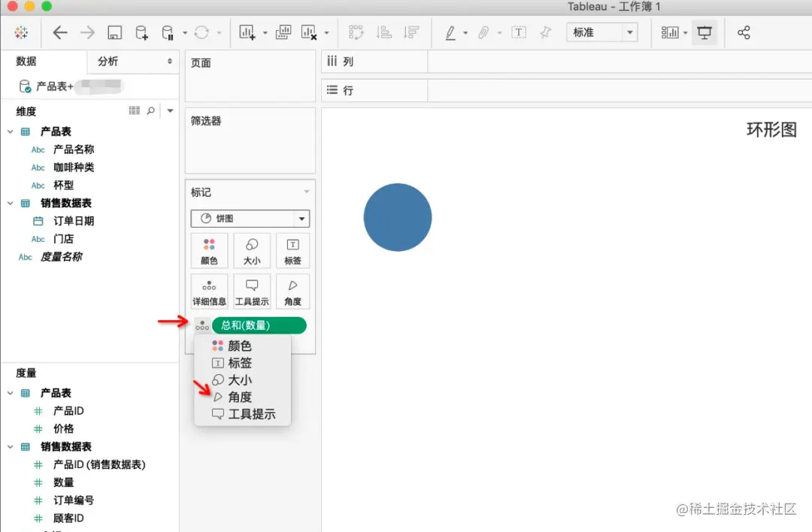Click the swap rows and columns icon
Screen dimensions: 812x532
[356, 32]
